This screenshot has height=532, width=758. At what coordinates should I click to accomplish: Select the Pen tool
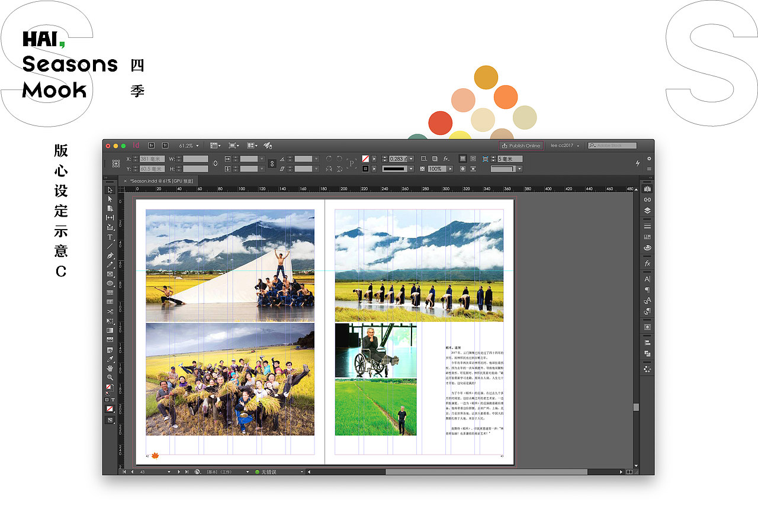pyautogui.click(x=110, y=256)
